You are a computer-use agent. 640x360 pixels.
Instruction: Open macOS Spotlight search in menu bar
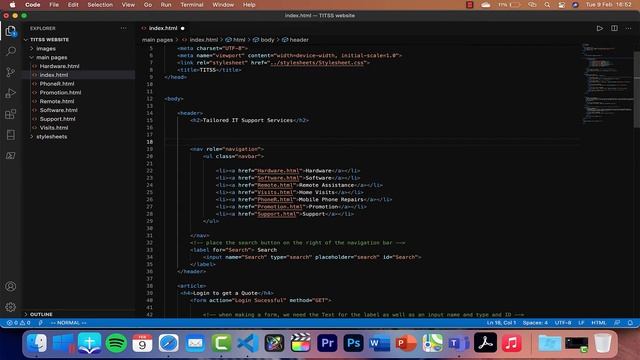tap(547, 5)
